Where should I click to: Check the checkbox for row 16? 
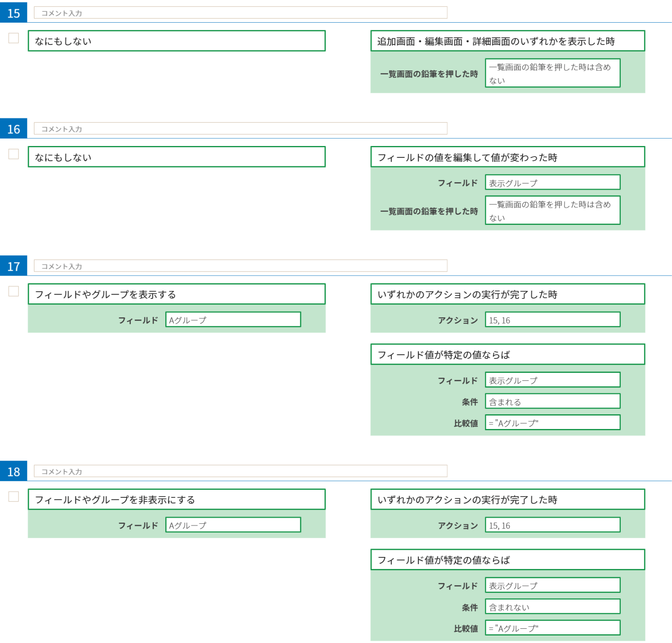click(x=13, y=154)
